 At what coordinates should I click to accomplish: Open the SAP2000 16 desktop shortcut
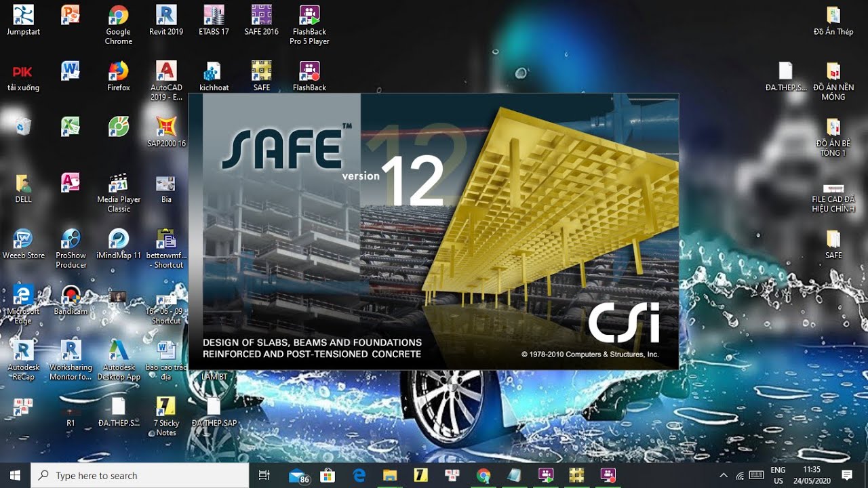click(x=166, y=132)
